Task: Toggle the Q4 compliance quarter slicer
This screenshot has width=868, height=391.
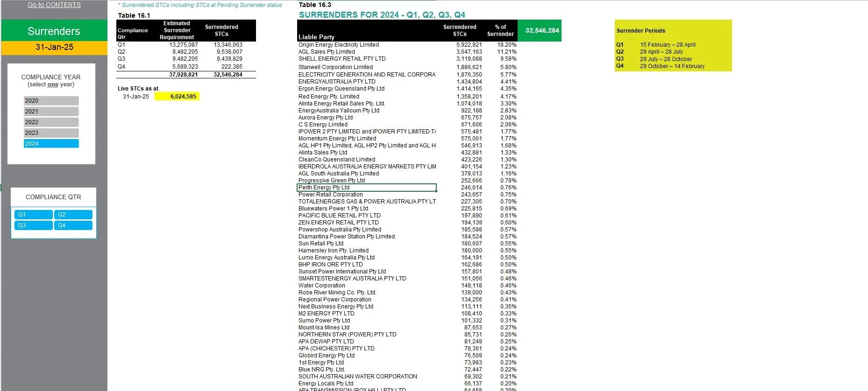Action: 73,225
